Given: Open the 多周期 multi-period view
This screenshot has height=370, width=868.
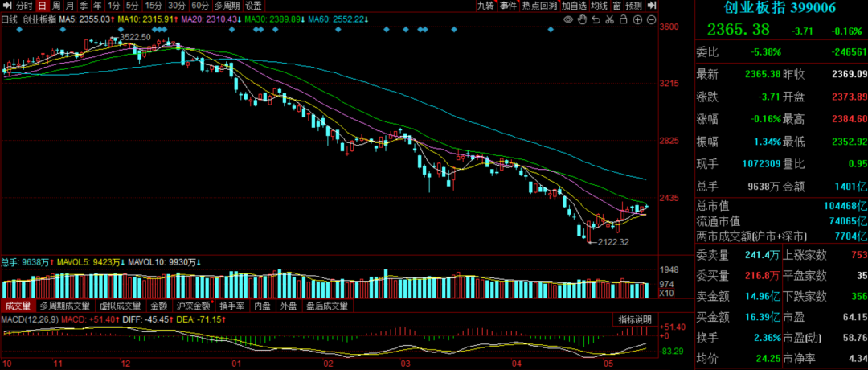Looking at the screenshot, I should [227, 6].
